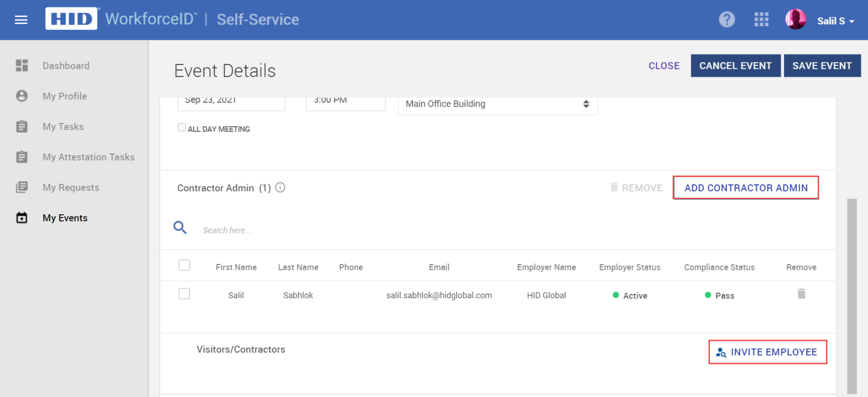Image resolution: width=868 pixels, height=397 pixels.
Task: Click the Active status cell
Action: (630, 296)
